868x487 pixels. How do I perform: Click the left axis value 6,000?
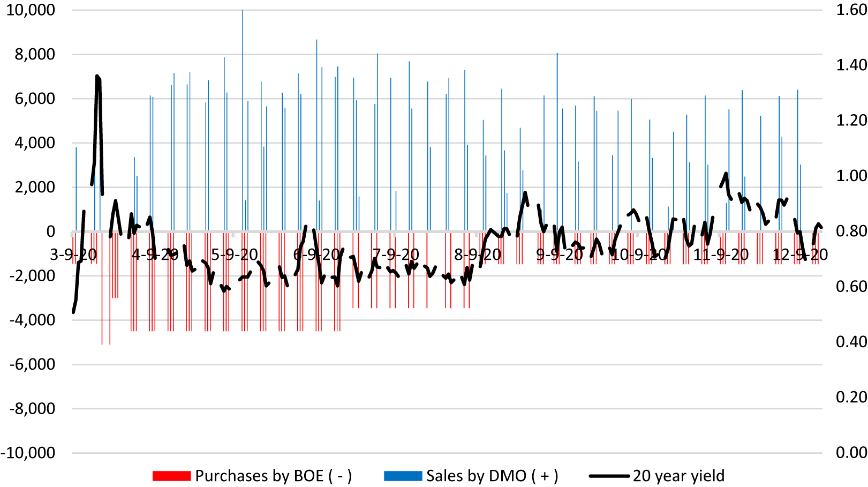(35, 99)
